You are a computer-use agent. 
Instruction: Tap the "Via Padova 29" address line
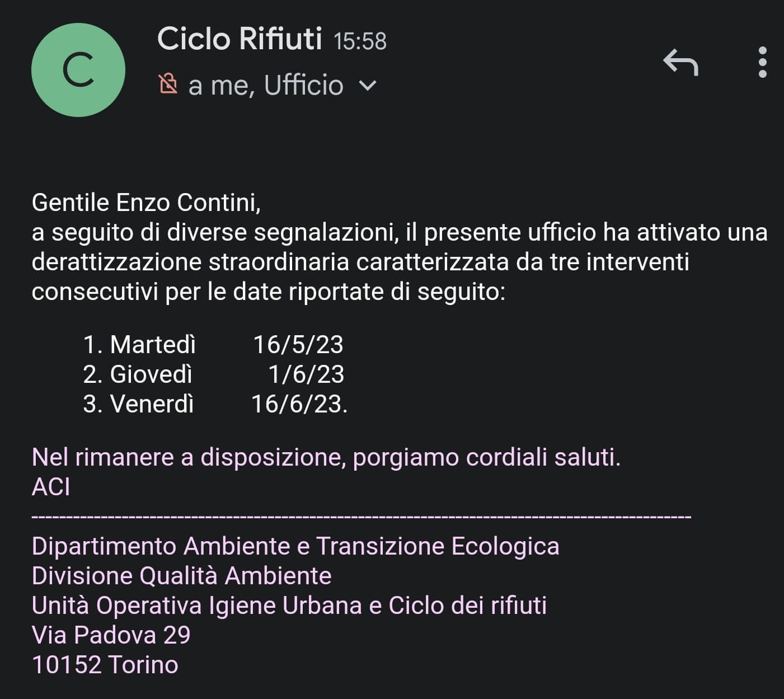111,635
